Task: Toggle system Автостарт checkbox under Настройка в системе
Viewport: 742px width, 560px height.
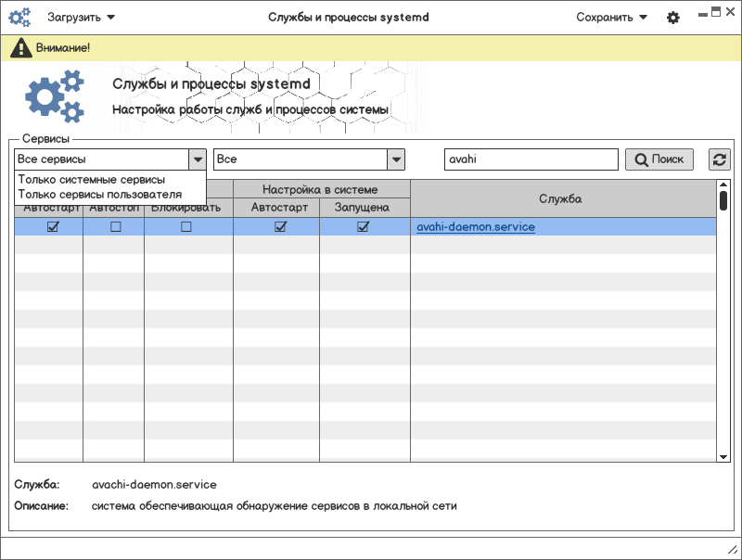Action: click(280, 227)
